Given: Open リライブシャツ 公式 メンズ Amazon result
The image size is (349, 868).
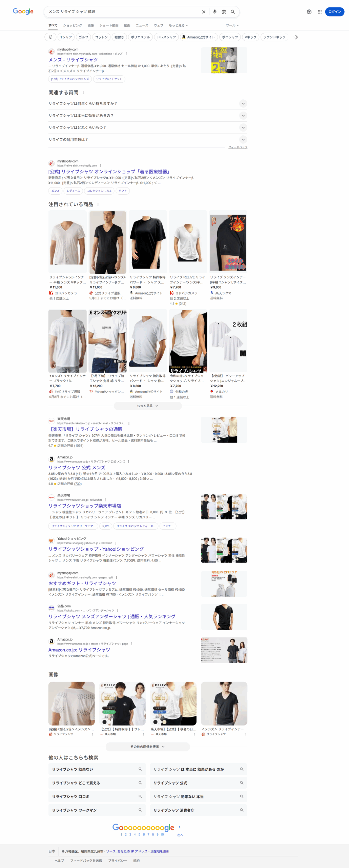Looking at the screenshot, I should click(77, 467).
